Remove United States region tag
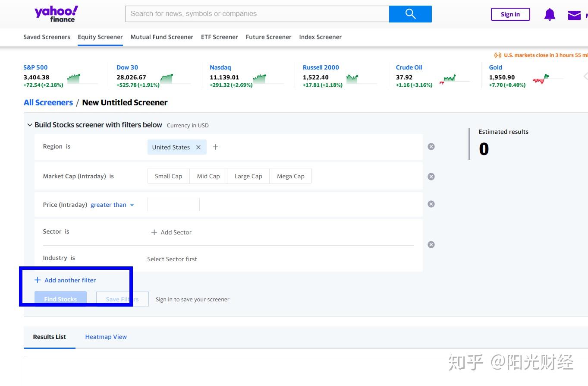588x386 pixels. 198,147
